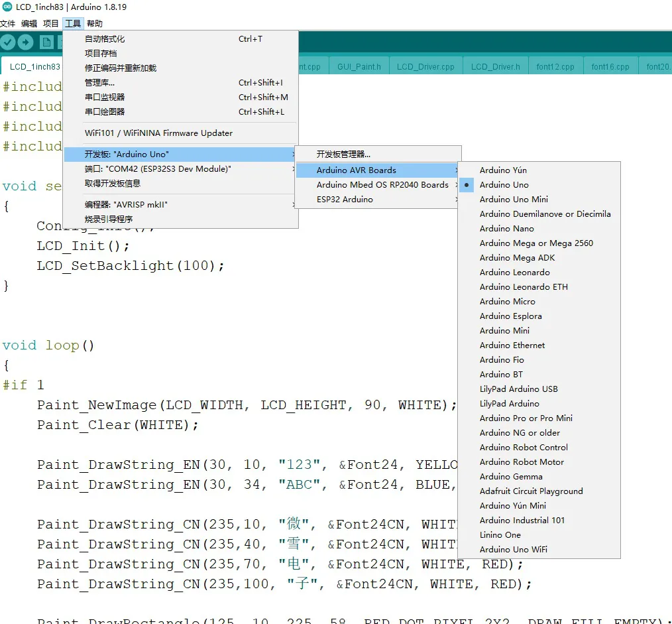Open 开发板管理器... boards manager

click(x=377, y=155)
